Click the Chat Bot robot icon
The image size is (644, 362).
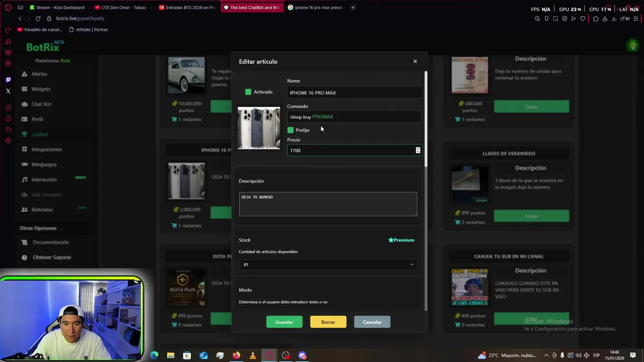click(x=24, y=104)
